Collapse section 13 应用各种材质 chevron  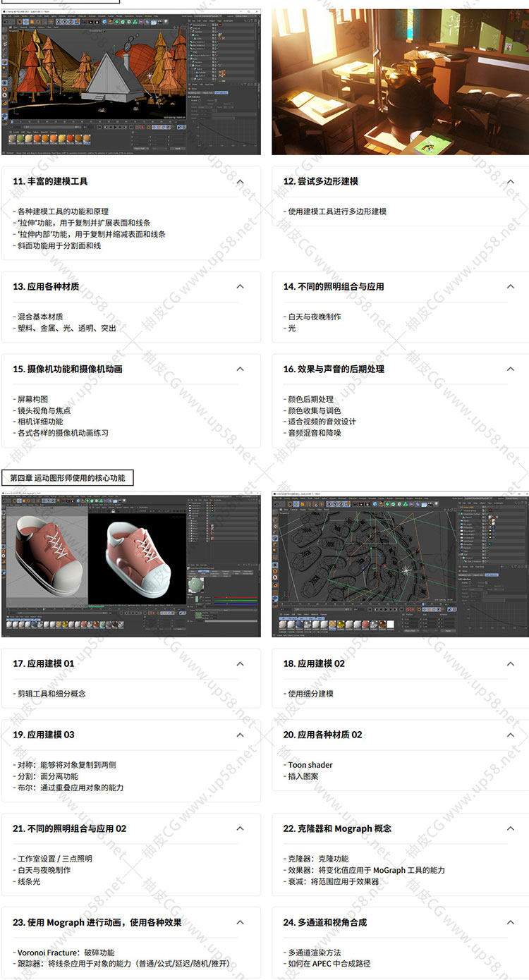240,287
